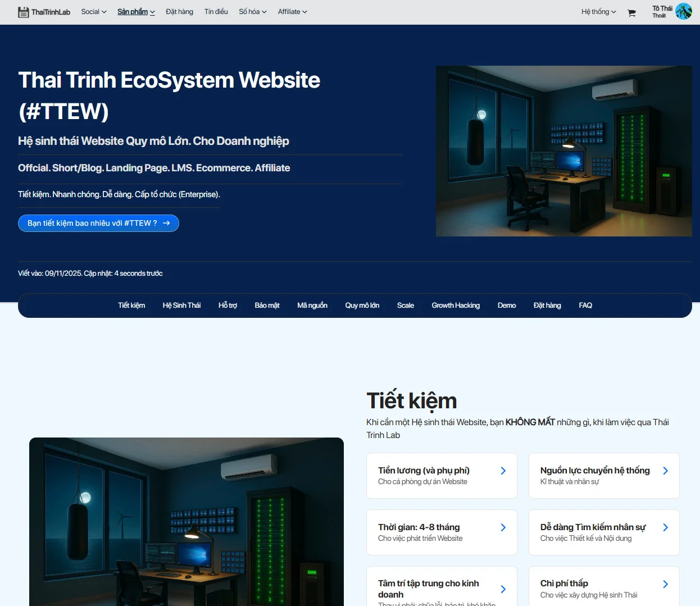Image resolution: width=700 pixels, height=606 pixels.
Task: Open the shopping cart icon
Action: pyautogui.click(x=631, y=12)
